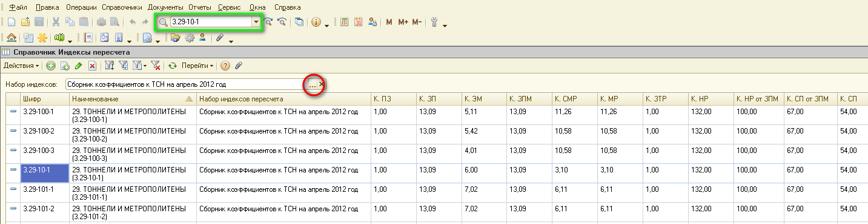868x224 pixels.
Task: Open the Справочники menu
Action: tap(122, 7)
